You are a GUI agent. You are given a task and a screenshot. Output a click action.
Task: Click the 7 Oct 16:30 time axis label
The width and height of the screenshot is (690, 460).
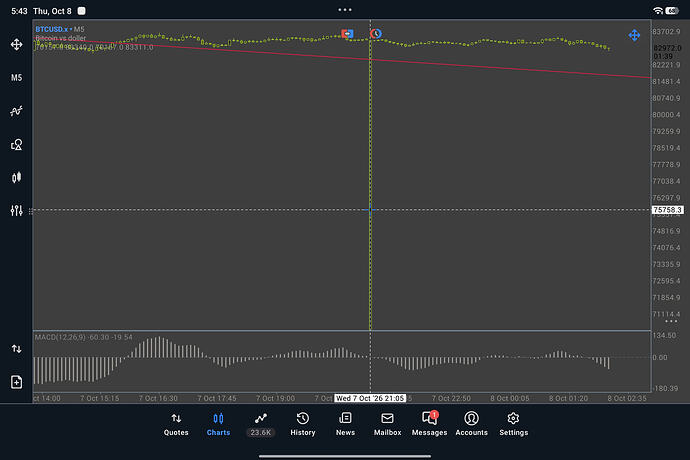[158, 398]
